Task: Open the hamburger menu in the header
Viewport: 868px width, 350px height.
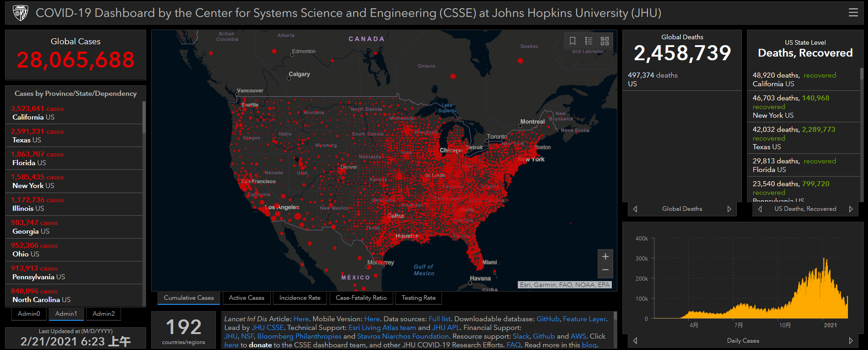Action: pyautogui.click(x=853, y=13)
